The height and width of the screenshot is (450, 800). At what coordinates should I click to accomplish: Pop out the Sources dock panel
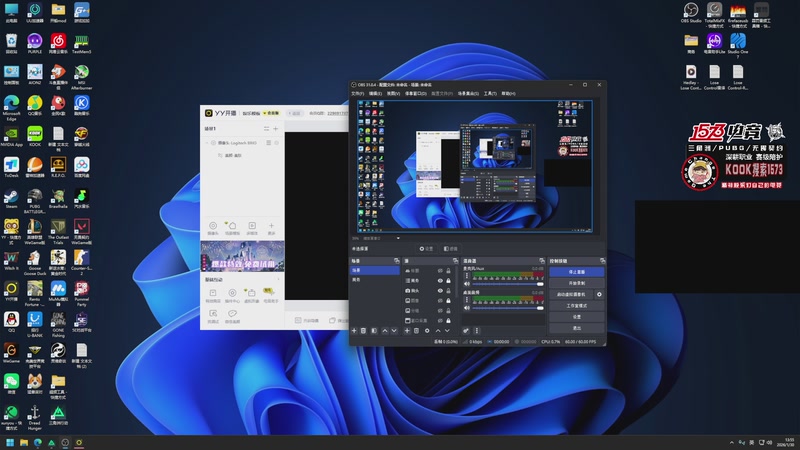455,261
